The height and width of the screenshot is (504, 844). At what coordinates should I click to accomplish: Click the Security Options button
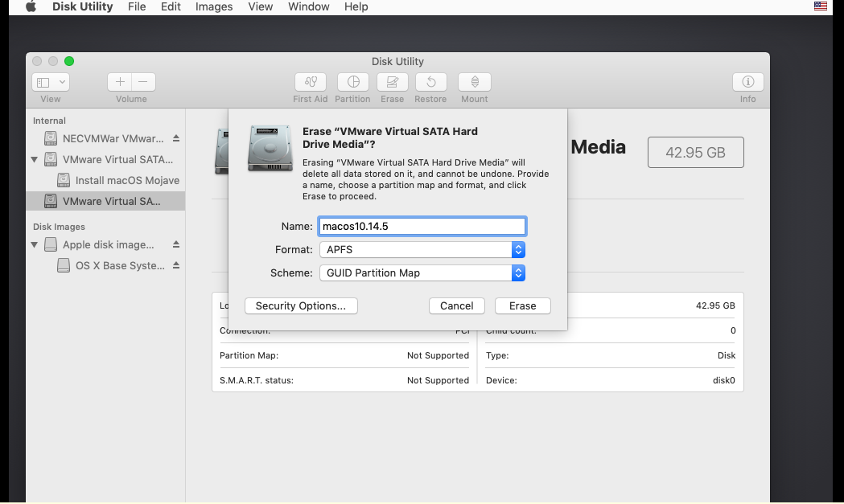pyautogui.click(x=301, y=305)
